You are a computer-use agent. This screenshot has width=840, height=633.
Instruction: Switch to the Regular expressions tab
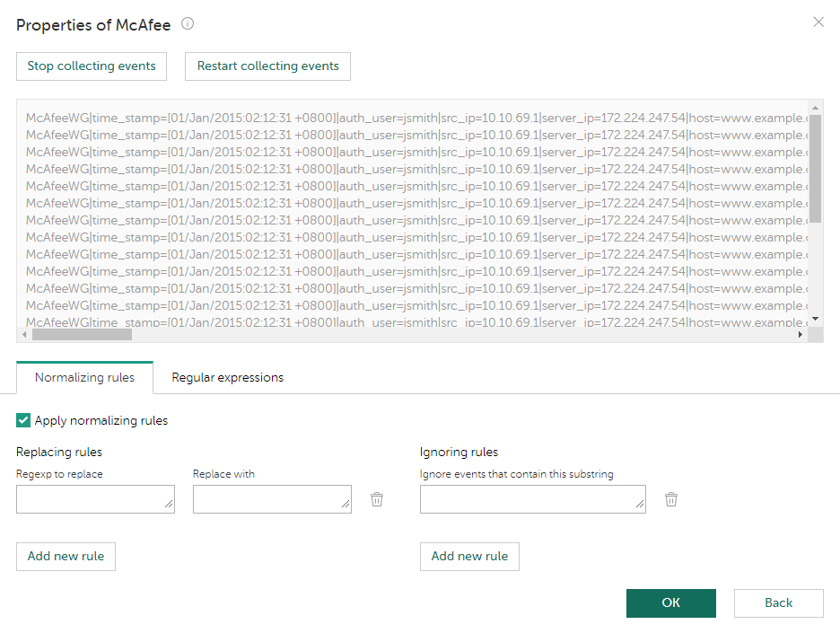227,377
